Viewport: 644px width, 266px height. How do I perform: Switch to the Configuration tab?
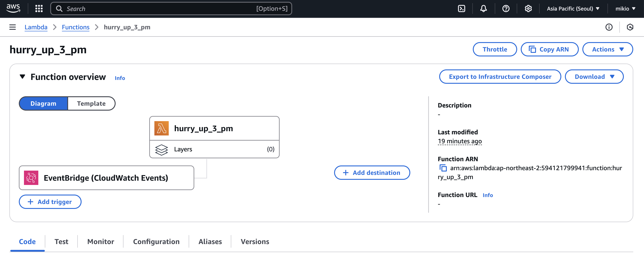click(156, 242)
